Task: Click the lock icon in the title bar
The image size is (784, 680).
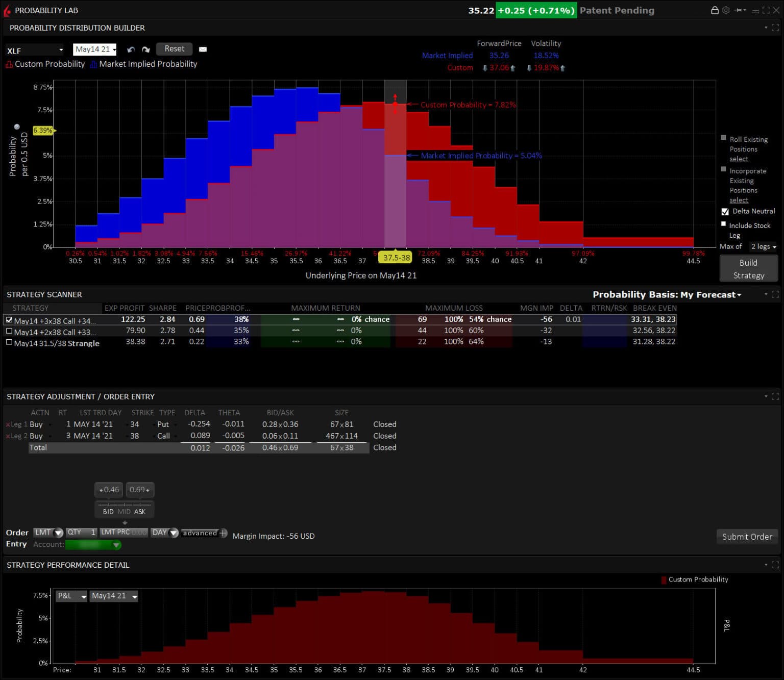Action: 715,10
